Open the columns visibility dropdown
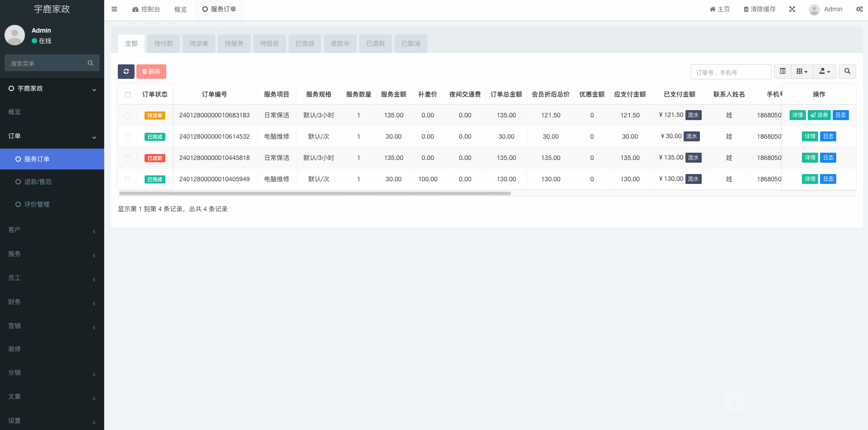 click(x=802, y=72)
